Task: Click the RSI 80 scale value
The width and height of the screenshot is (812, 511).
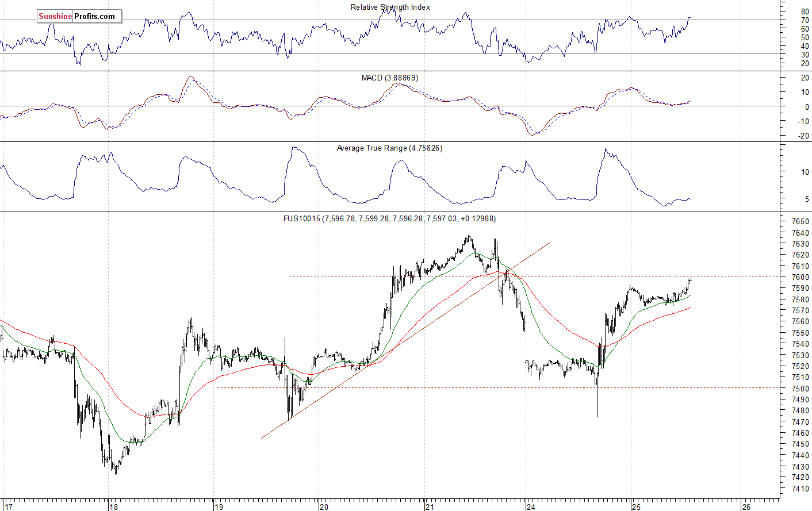Action: point(805,11)
